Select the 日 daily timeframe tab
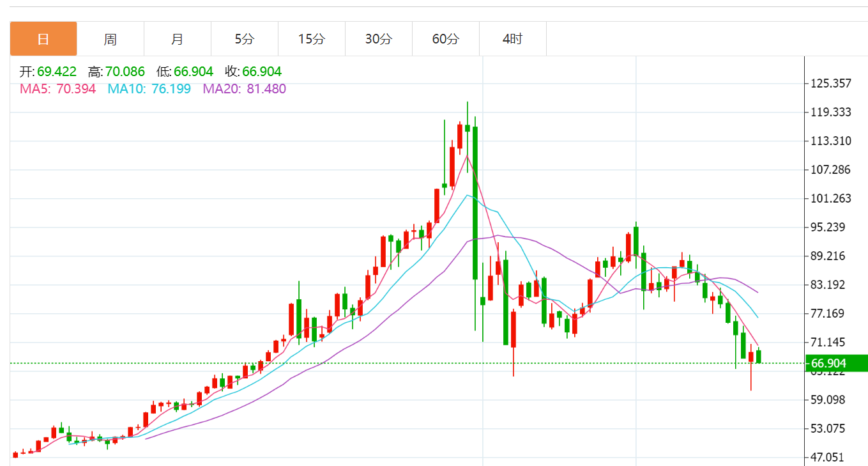The image size is (868, 466). pyautogui.click(x=43, y=39)
